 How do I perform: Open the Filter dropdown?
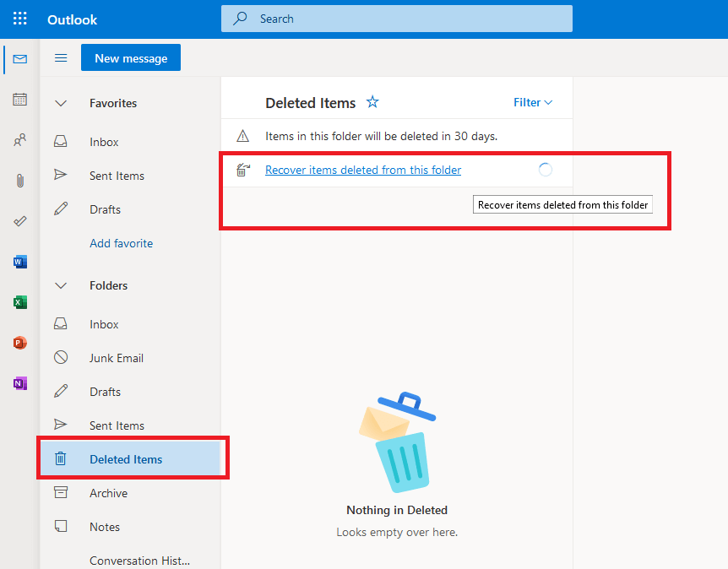533,102
